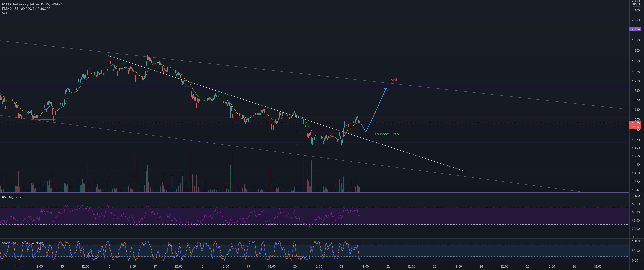
Task: Click the MATIC Network / TetherUS symbol title
Action: [33, 4]
